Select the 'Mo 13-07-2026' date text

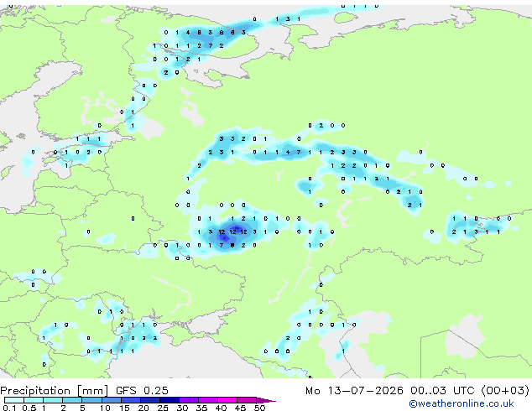click(x=354, y=390)
